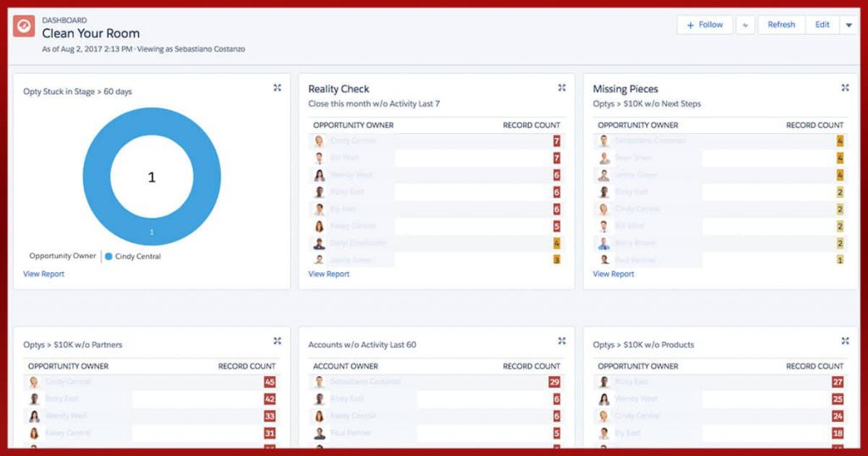868x456 pixels.
Task: Expand the Opty Stuck in Stage chart
Action: point(277,87)
